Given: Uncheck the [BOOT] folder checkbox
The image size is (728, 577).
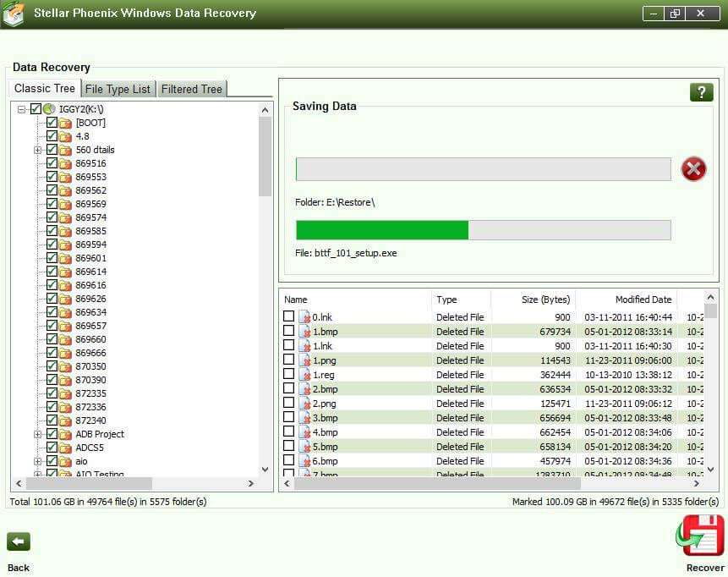Looking at the screenshot, I should click(52, 123).
